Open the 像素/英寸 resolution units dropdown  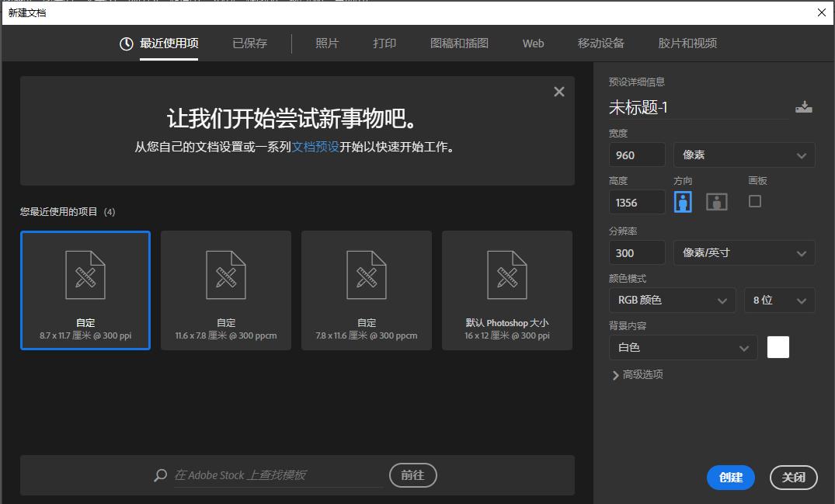[743, 252]
